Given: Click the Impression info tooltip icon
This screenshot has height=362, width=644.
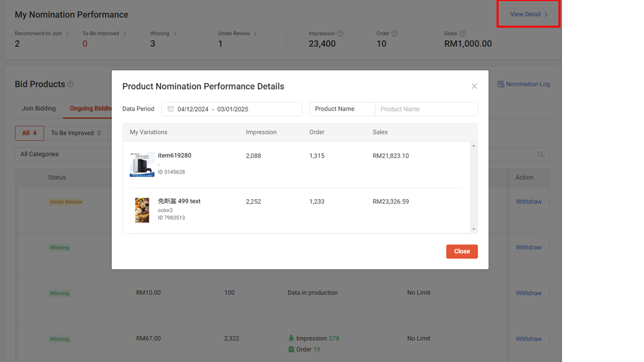Looking at the screenshot, I should 341,33.
